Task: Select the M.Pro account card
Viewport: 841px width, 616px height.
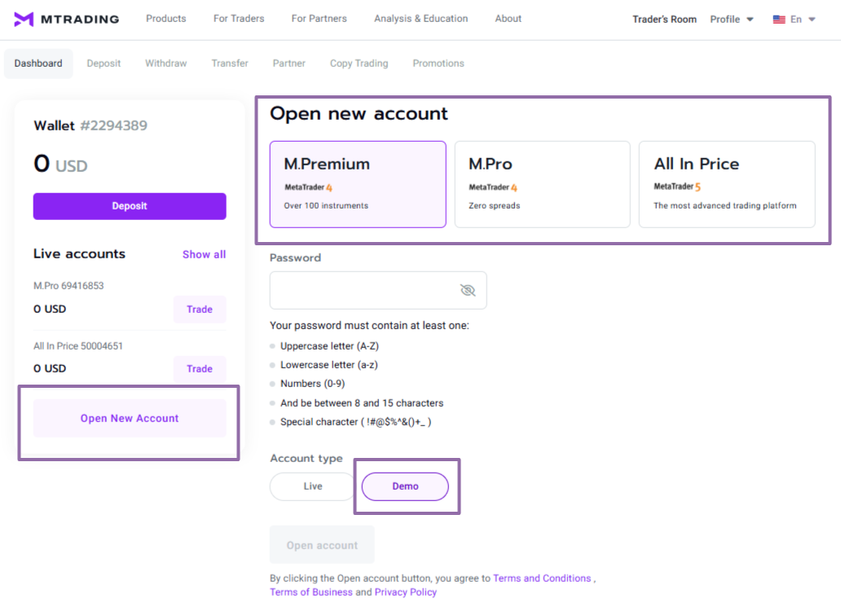Action: point(542,184)
